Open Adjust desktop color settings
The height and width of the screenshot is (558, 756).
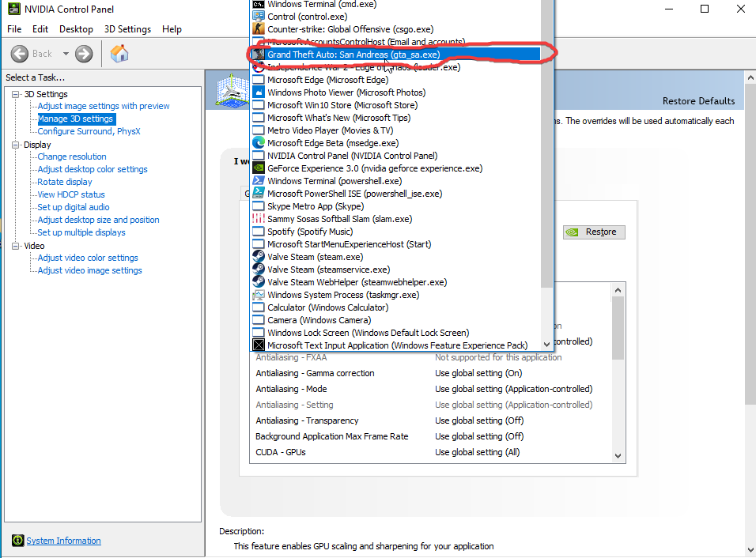coord(93,169)
